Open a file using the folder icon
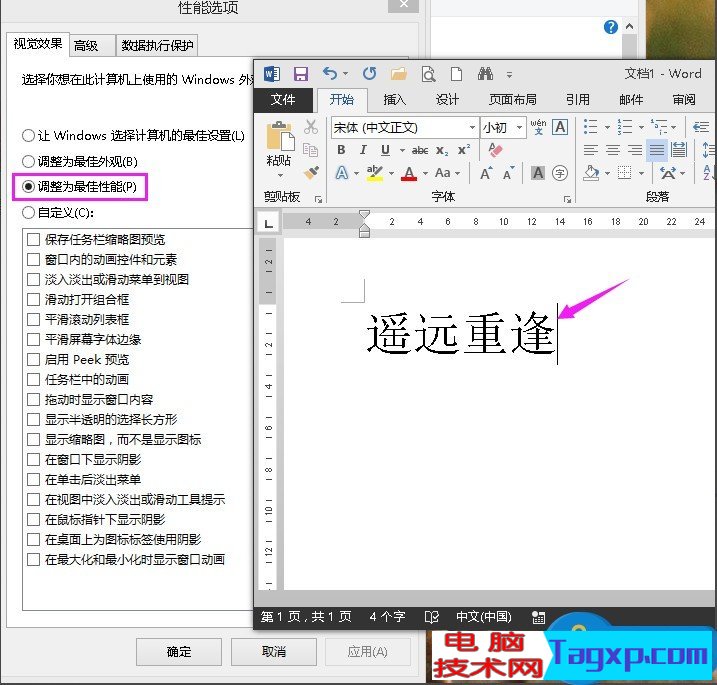Image resolution: width=717 pixels, height=685 pixels. [x=399, y=74]
